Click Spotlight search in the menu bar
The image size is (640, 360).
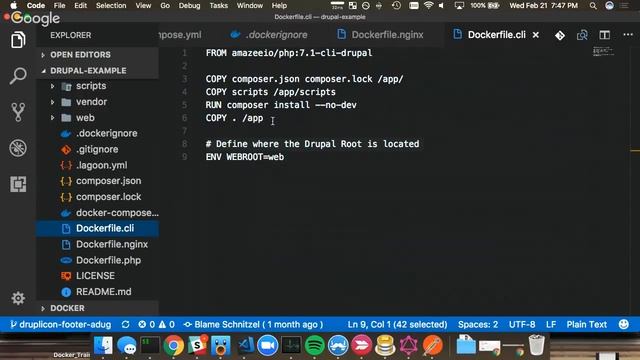pyautogui.click(x=593, y=6)
